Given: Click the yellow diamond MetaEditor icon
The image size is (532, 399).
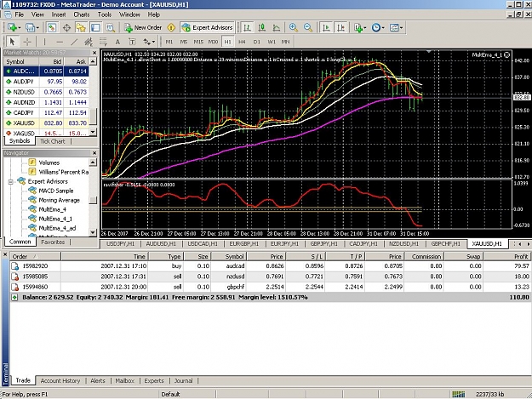Looking at the screenshot, I should click(171, 27).
